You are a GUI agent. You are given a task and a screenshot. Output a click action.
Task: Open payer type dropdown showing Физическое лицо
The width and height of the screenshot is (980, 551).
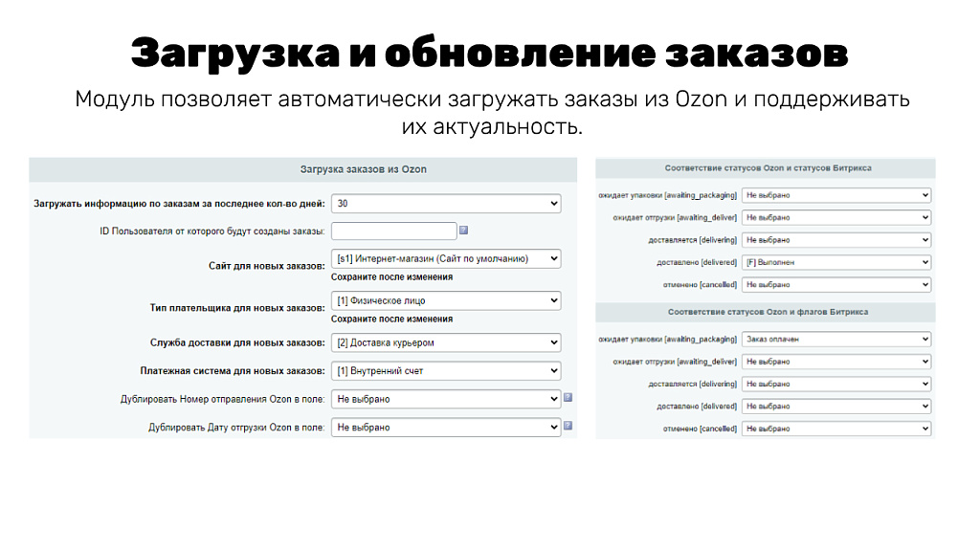pos(445,300)
